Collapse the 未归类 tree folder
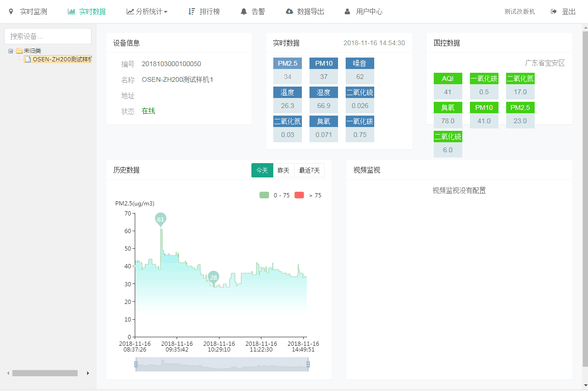 tap(11, 51)
